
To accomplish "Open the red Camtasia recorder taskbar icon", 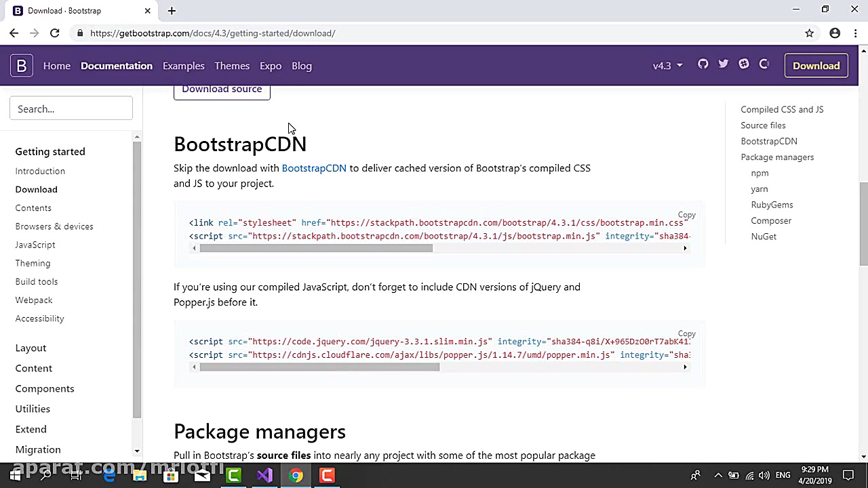I will (327, 475).
